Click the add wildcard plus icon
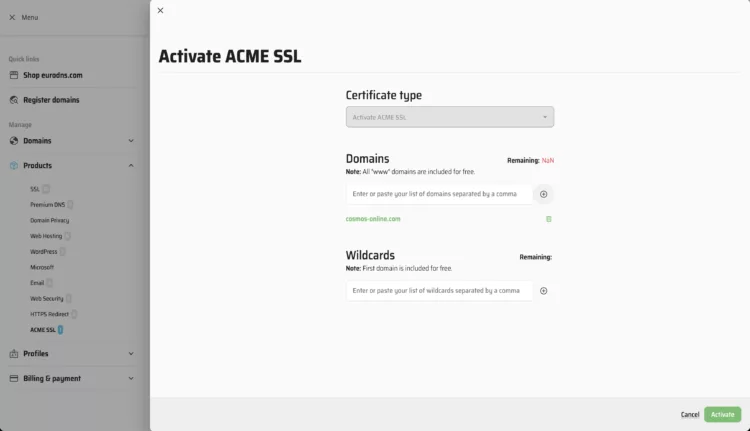 pyautogui.click(x=544, y=291)
